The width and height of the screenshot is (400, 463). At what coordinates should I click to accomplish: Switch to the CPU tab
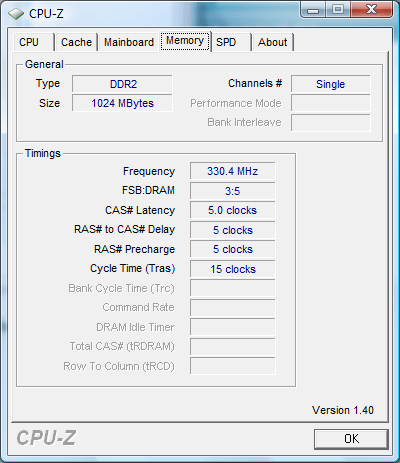pyautogui.click(x=33, y=42)
